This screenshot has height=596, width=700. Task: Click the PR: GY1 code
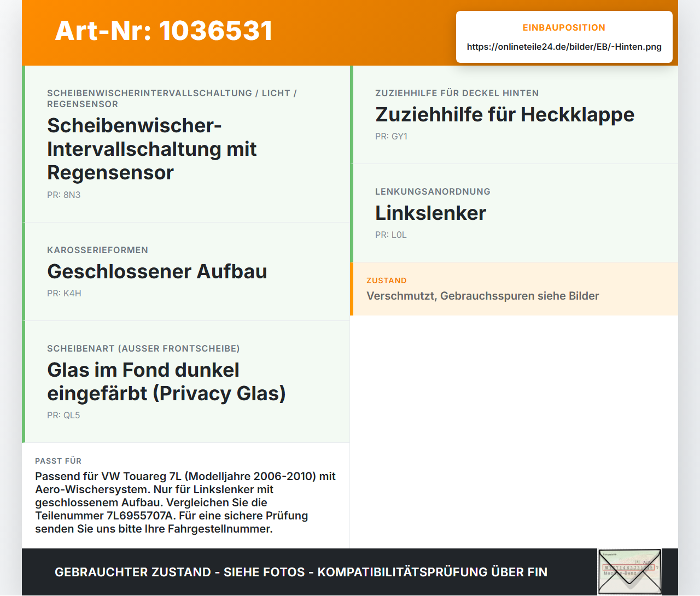point(391,136)
